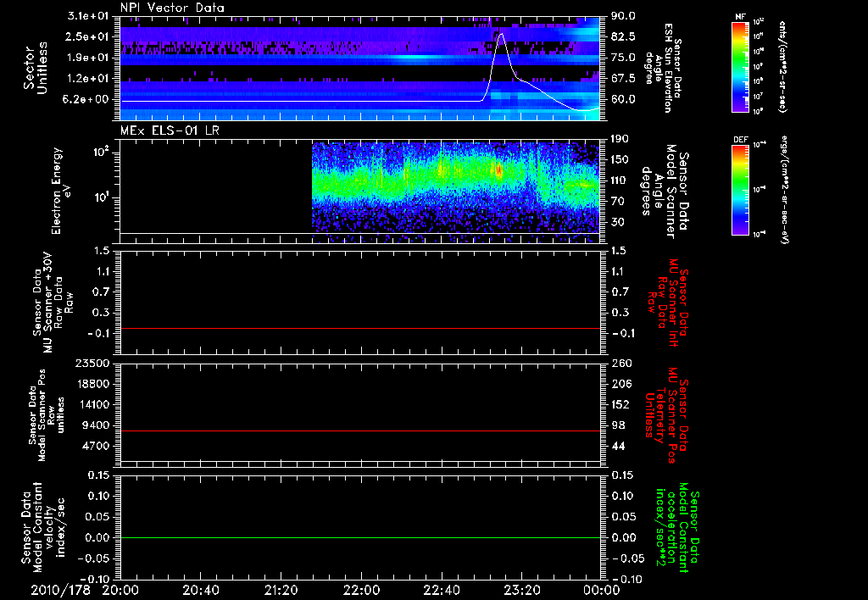
Task: Click the "44" telemetry tick label
Action: pos(618,446)
